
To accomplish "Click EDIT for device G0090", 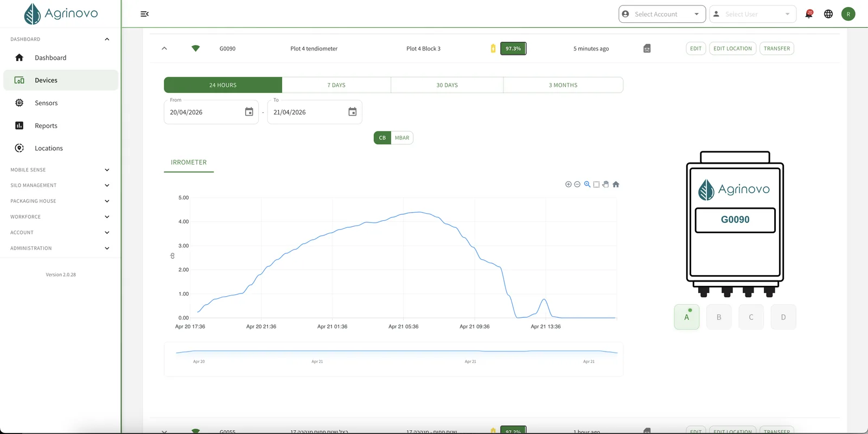I will 696,48.
